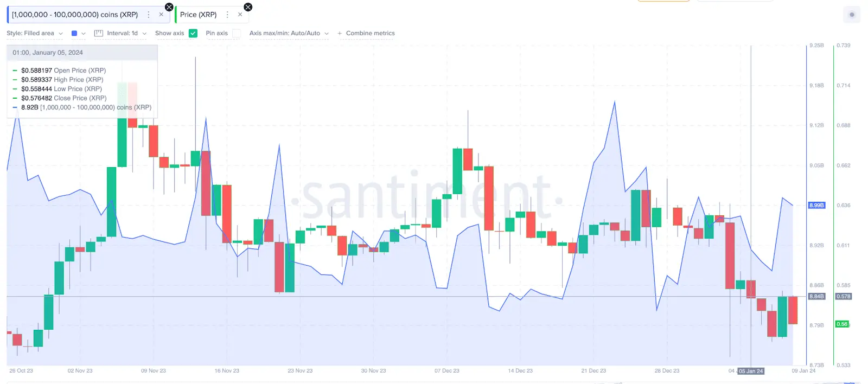The height and width of the screenshot is (384, 868).
Task: Click the 0.578 price crosshair label
Action: [x=844, y=297]
